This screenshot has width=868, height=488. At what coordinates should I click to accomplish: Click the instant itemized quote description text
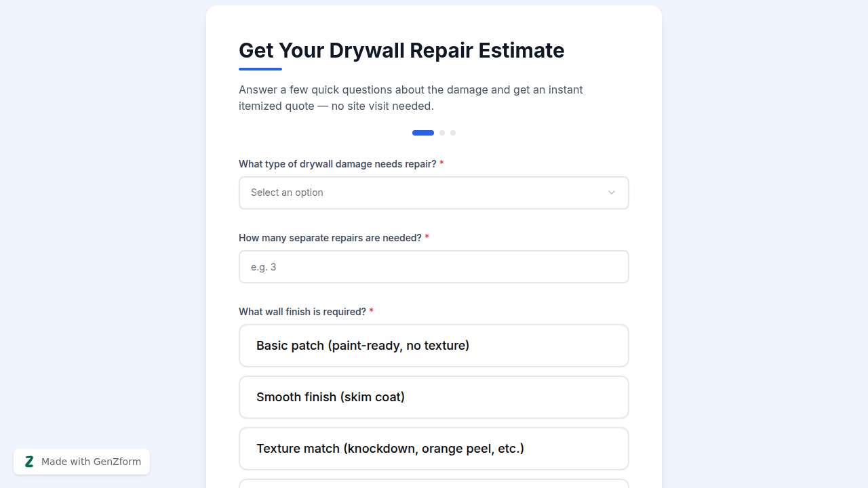tap(410, 98)
